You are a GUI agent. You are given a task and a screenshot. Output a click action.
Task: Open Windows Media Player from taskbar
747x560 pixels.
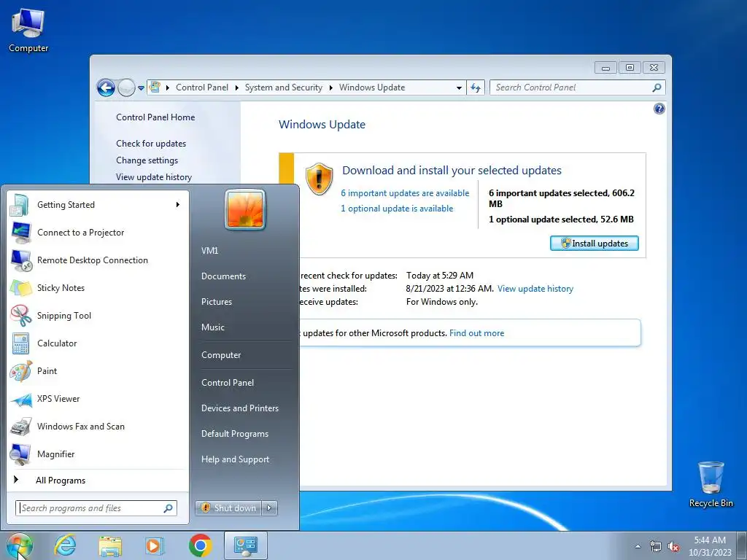click(x=154, y=545)
